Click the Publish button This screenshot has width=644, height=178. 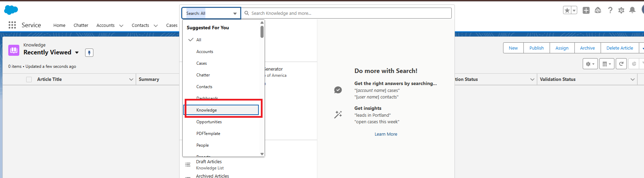coord(536,48)
